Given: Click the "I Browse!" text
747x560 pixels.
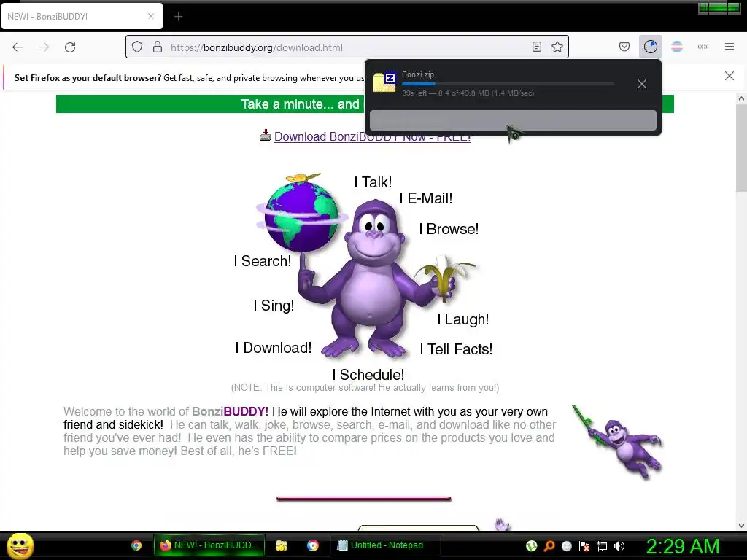Looking at the screenshot, I should tap(449, 229).
